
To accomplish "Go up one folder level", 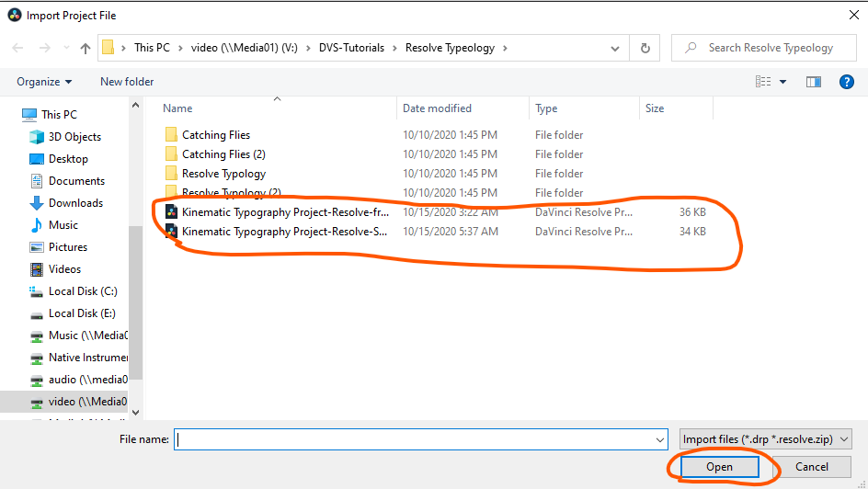I will pos(86,48).
